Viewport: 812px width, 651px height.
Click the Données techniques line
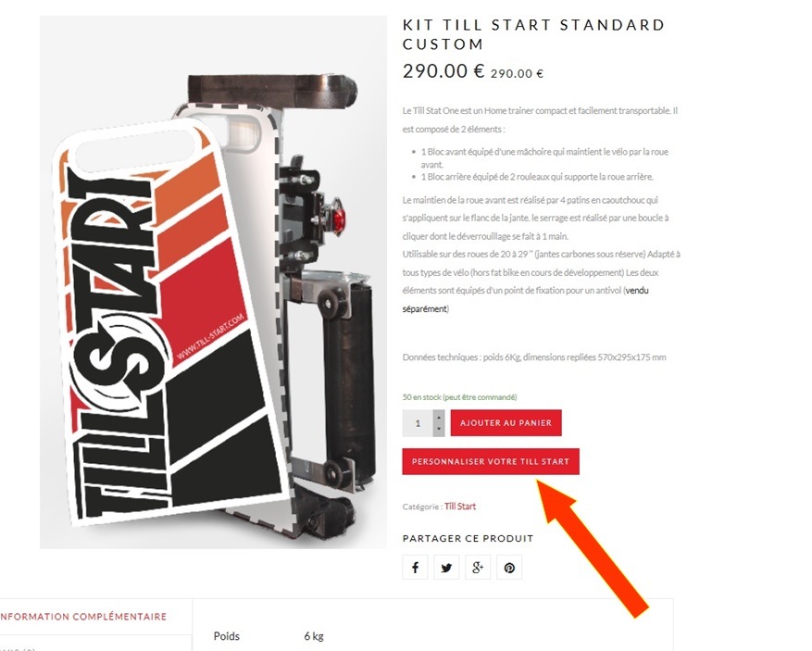[x=534, y=357]
